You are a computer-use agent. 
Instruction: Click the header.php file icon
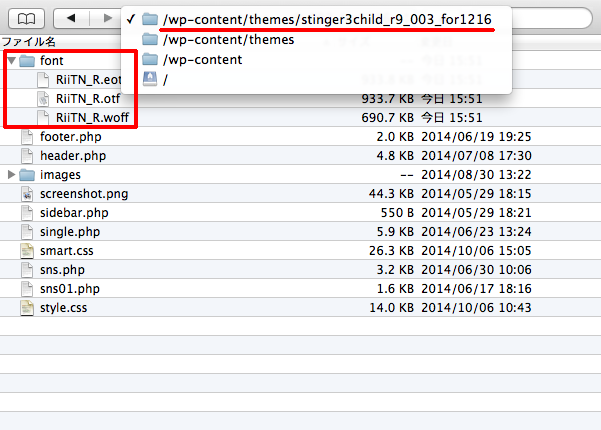point(27,156)
